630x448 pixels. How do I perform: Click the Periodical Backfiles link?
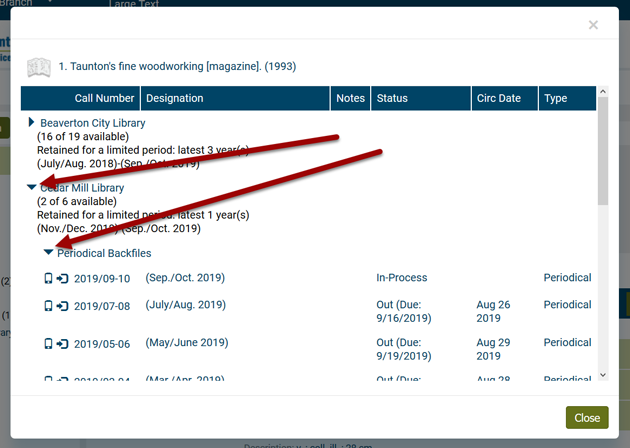click(x=104, y=253)
